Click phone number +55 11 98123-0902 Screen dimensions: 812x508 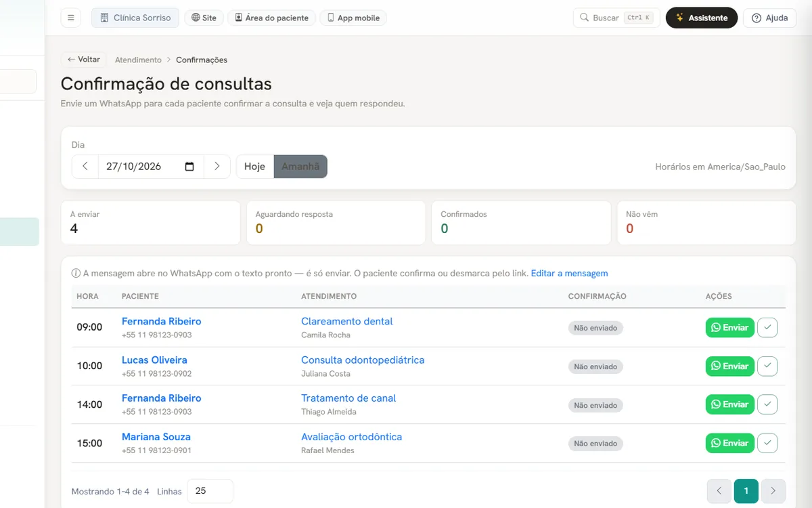click(x=157, y=373)
